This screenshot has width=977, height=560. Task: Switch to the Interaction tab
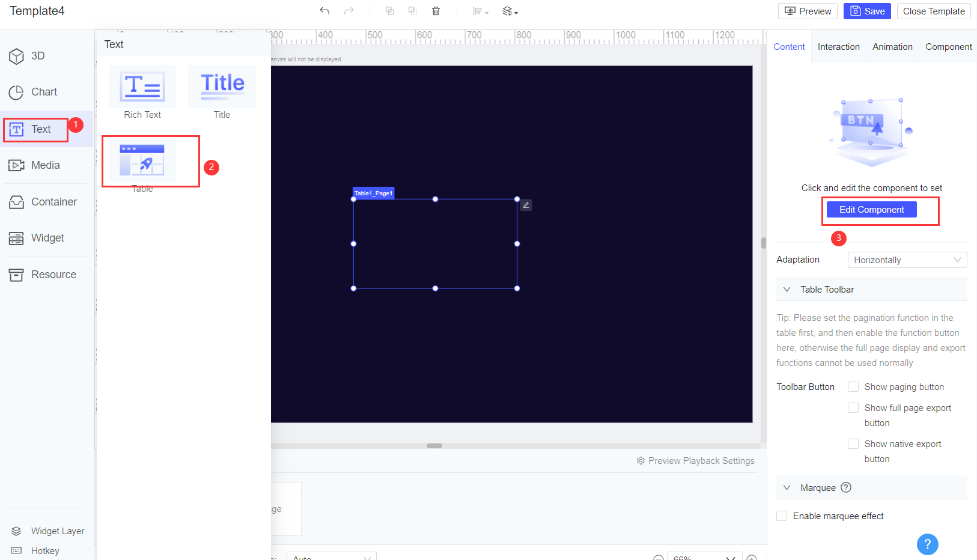pyautogui.click(x=838, y=47)
